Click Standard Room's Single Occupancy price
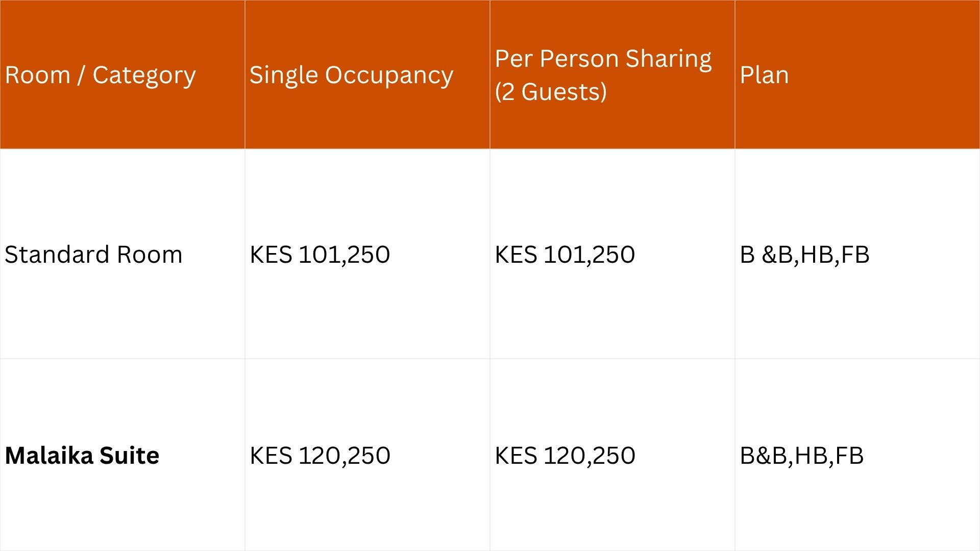The image size is (980, 551). click(x=320, y=255)
